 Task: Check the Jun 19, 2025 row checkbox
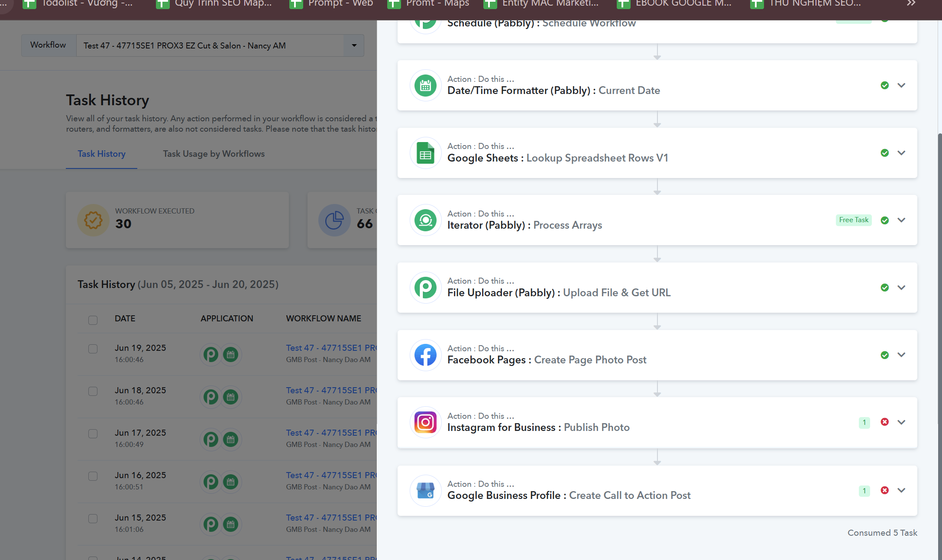93,349
